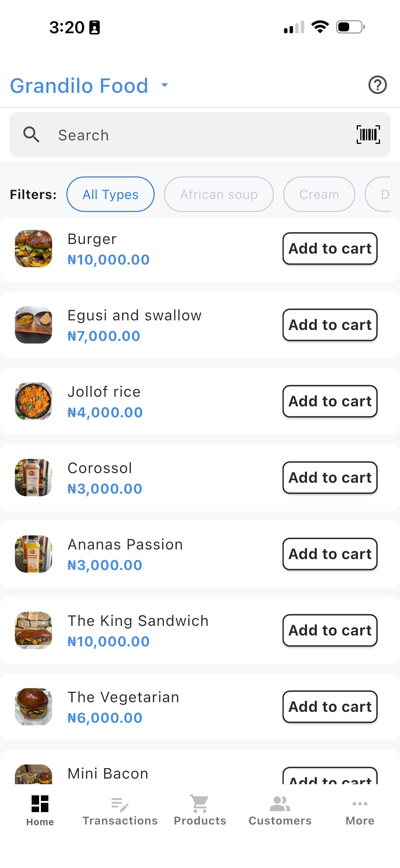Viewport: 400px width, 868px height.
Task: Toggle the African soup filter chip
Action: pos(219,194)
